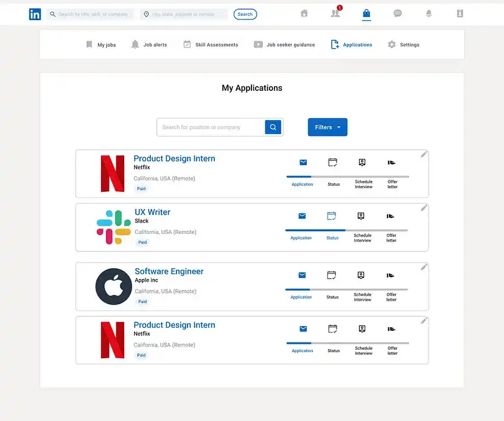Open Job alerts tab
The height and width of the screenshot is (421, 504).
(149, 44)
